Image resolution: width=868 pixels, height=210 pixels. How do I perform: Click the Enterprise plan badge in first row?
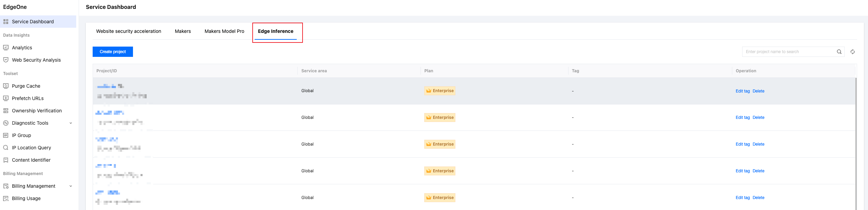[x=440, y=91]
